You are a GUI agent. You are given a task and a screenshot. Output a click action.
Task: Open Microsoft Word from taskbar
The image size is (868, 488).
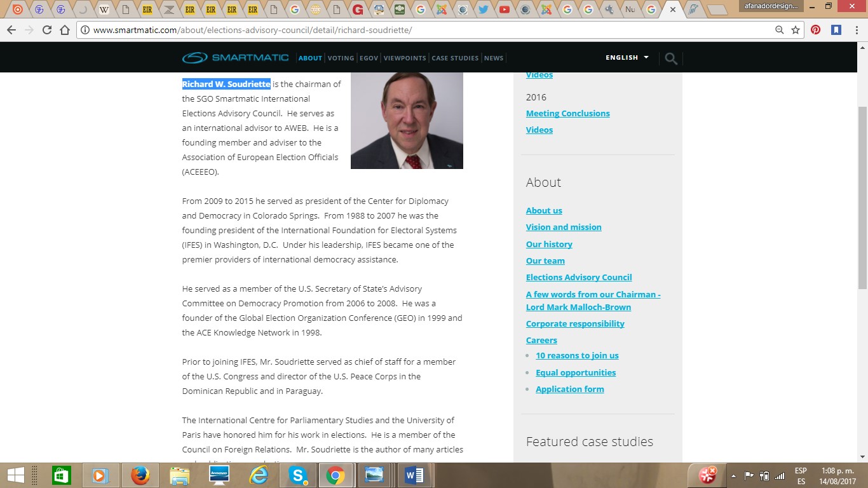click(x=414, y=475)
